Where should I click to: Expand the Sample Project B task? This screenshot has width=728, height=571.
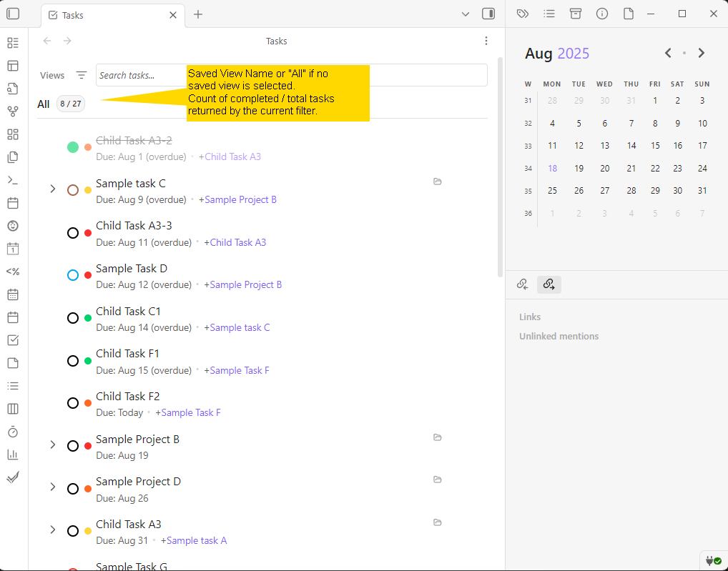[52, 445]
